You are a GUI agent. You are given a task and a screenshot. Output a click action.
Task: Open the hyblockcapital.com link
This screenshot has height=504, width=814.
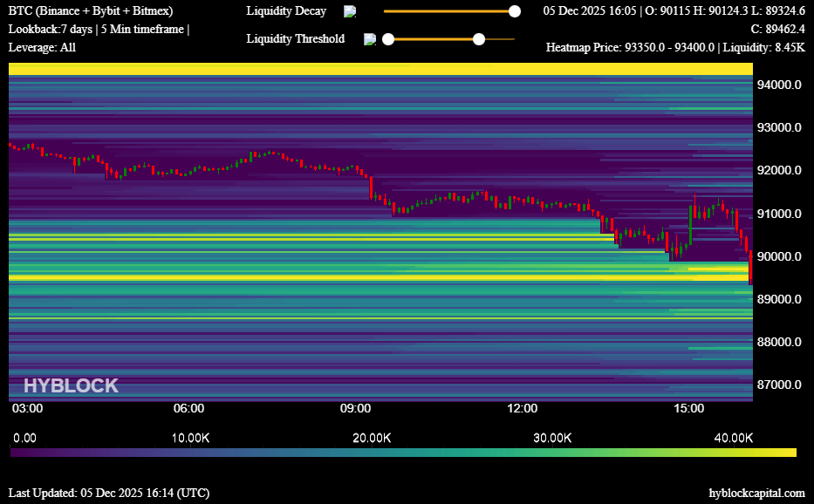tap(756, 493)
